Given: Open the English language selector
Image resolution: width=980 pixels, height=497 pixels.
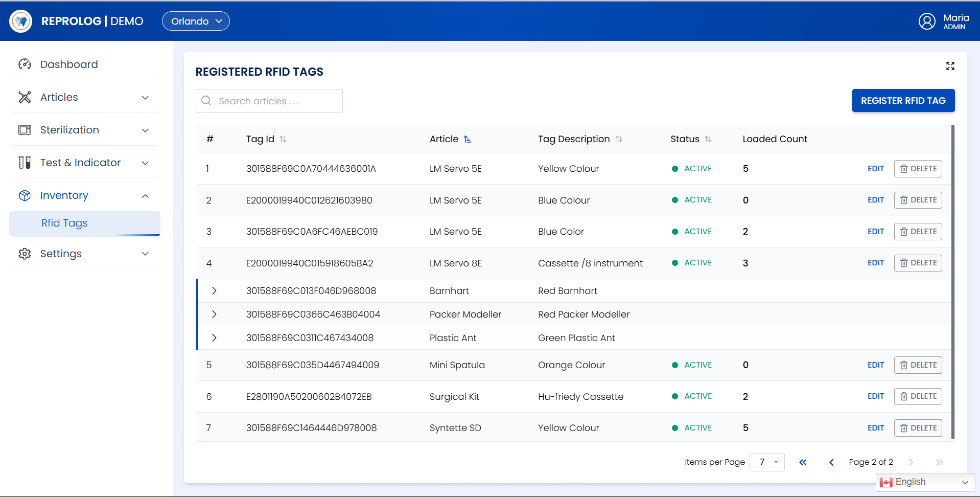Looking at the screenshot, I should pyautogui.click(x=925, y=482).
